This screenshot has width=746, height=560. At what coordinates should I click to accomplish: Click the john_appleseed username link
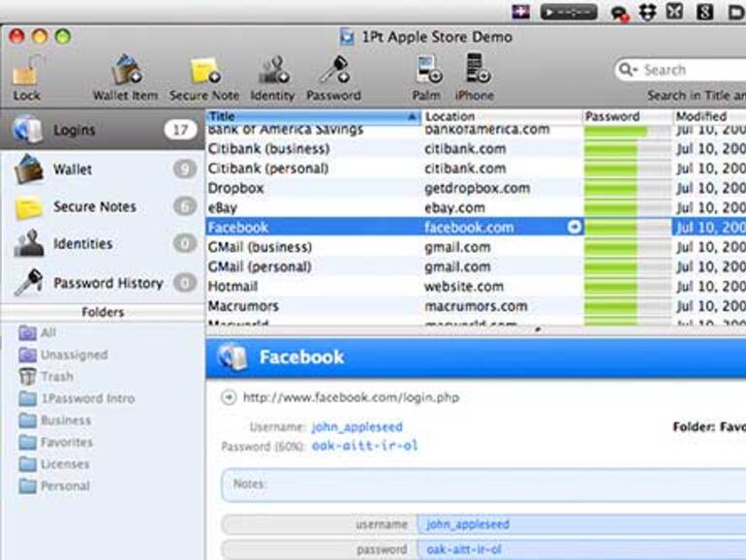click(x=357, y=426)
